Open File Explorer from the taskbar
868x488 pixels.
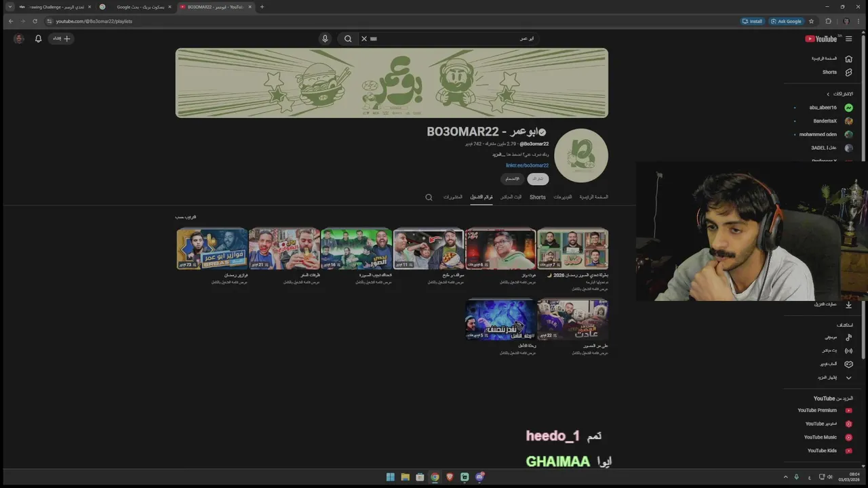(x=405, y=477)
